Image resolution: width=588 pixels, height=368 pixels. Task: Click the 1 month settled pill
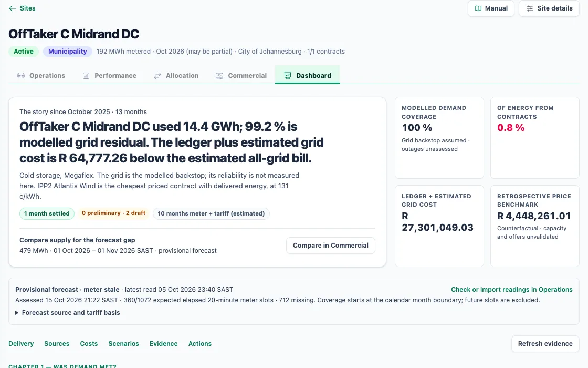pyautogui.click(x=47, y=213)
